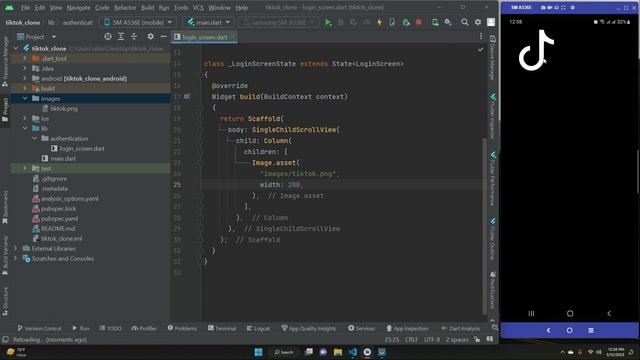Expand Scratches and Consoles node

click(16, 258)
